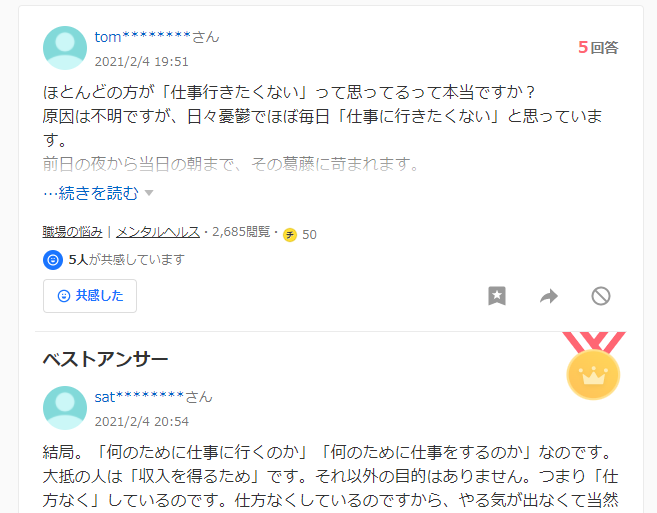Click the gold crown medal badge

(x=593, y=366)
